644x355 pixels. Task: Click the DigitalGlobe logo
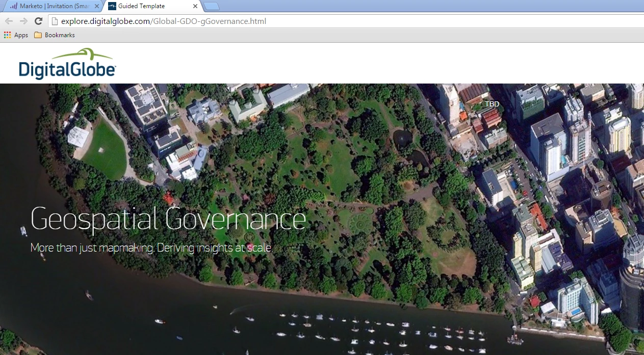tap(67, 64)
